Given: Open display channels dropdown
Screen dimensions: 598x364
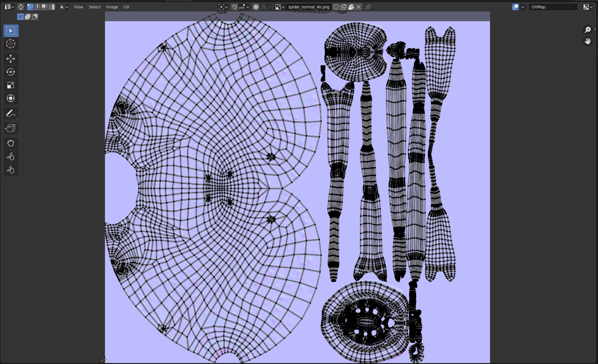Looking at the screenshot, I should point(588,7).
